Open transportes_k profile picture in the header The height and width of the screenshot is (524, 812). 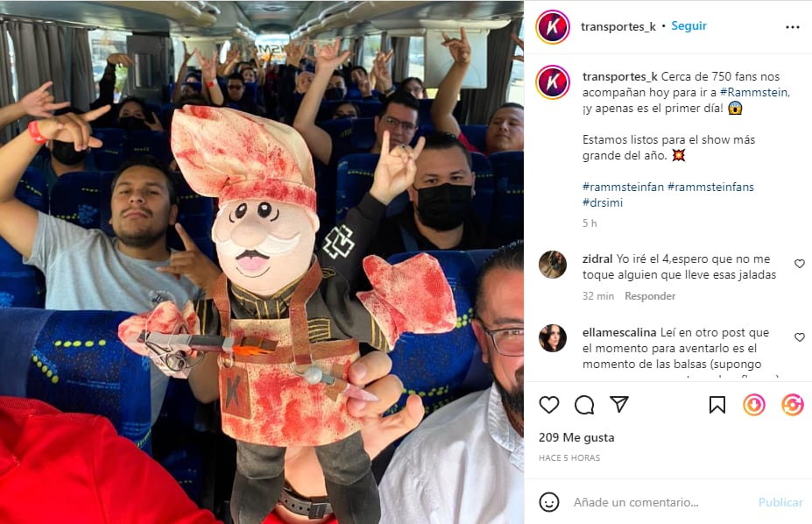coord(553,27)
